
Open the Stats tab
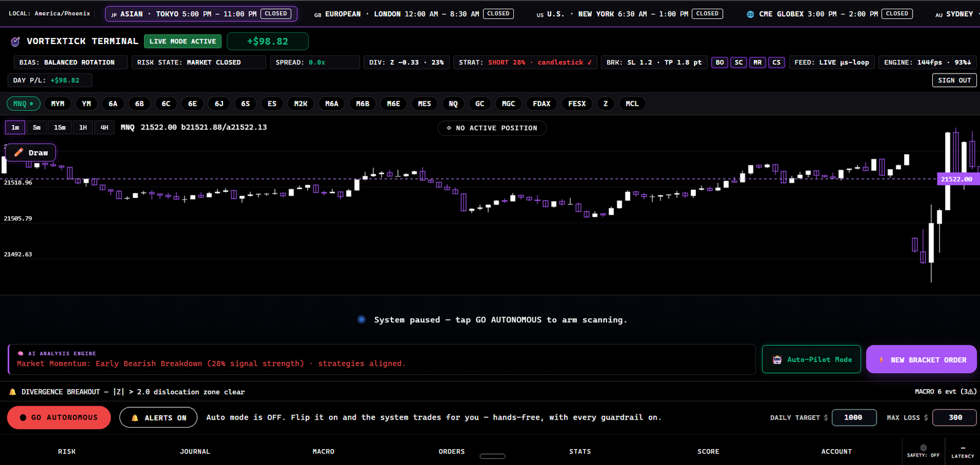tap(580, 452)
